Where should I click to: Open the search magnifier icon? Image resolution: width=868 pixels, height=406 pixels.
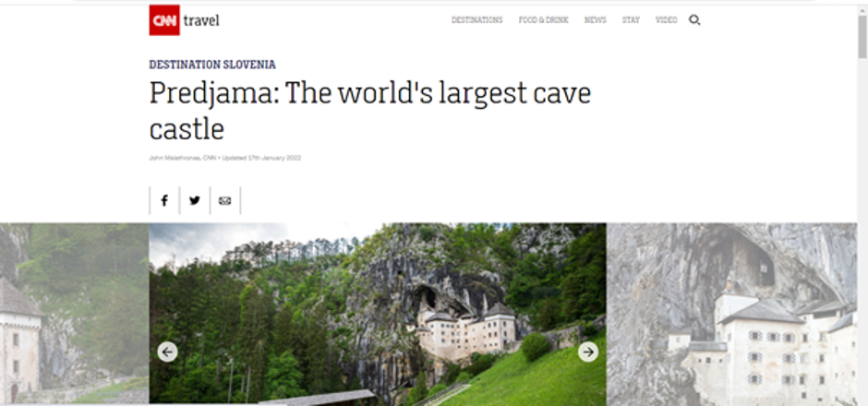click(694, 20)
